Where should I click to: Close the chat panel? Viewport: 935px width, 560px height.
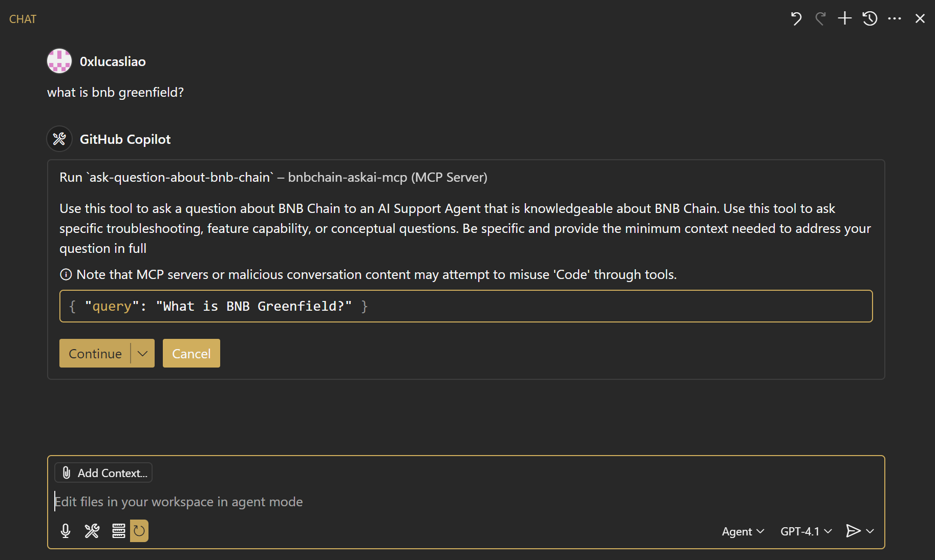coord(920,19)
